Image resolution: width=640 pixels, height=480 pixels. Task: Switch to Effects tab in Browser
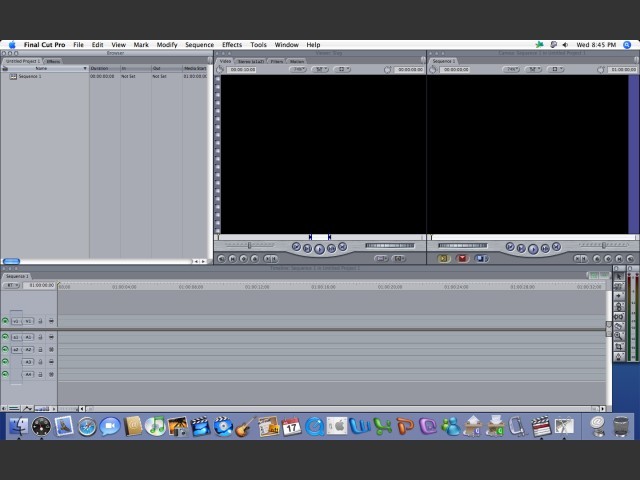pos(53,61)
